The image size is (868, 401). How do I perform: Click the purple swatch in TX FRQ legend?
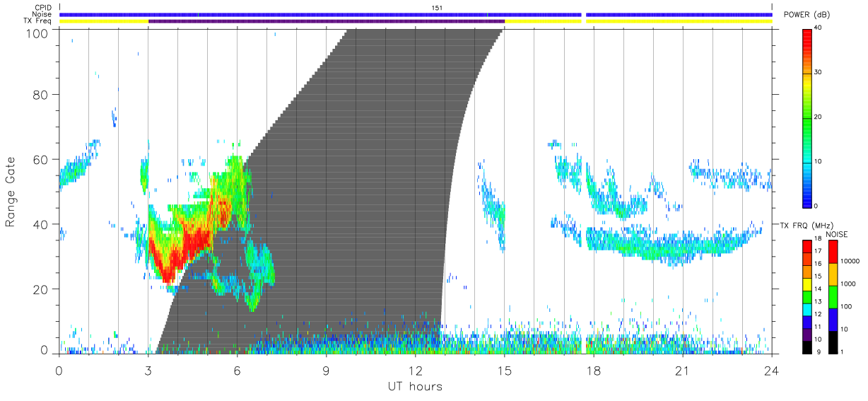point(807,335)
